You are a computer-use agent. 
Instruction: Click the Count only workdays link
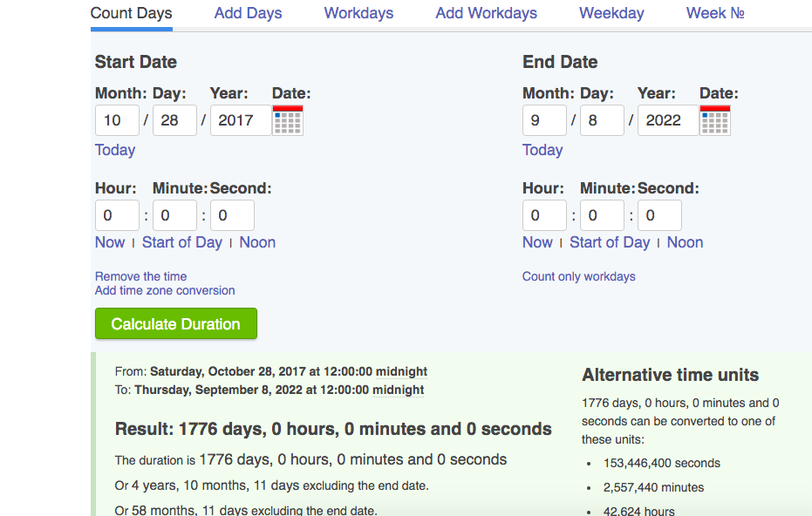[578, 276]
